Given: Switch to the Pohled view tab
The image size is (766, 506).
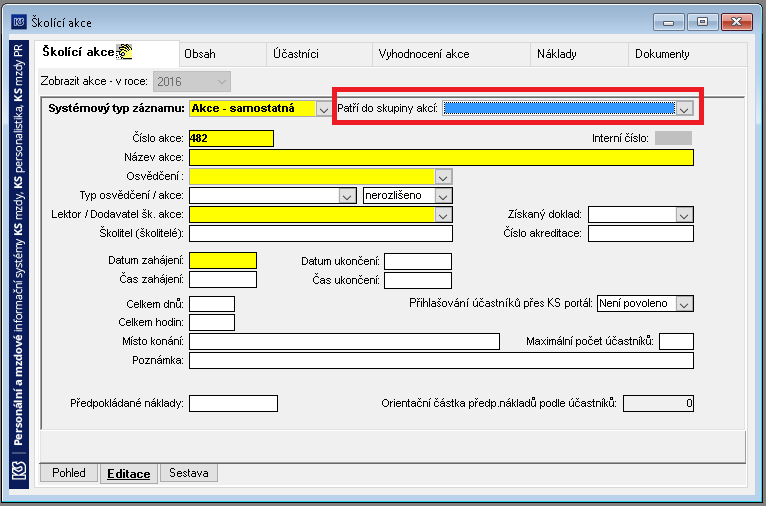Looking at the screenshot, I should click(69, 473).
